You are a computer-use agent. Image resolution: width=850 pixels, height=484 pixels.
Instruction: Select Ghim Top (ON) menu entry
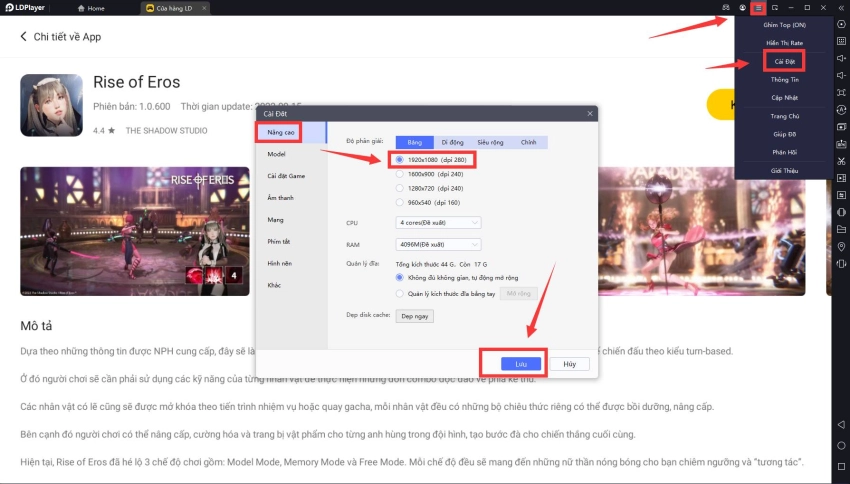[784, 25]
